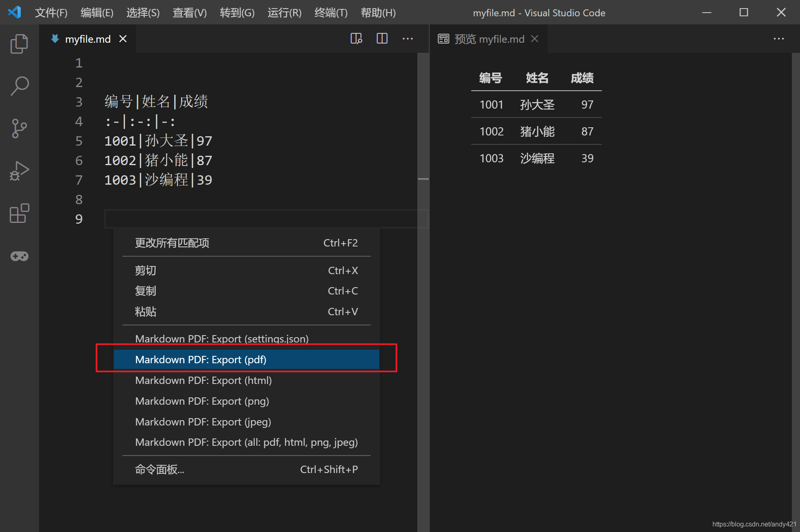Open preview to the side icon
The width and height of the screenshot is (800, 532).
(356, 39)
